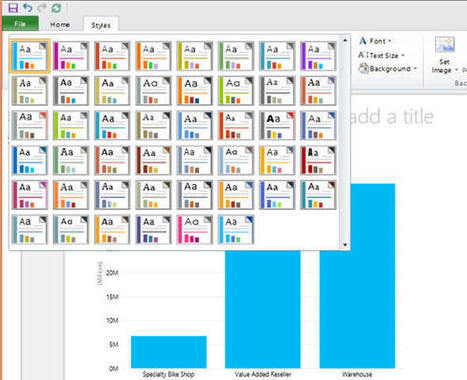This screenshot has width=467, height=380.
Task: Click the 'add a title' placeholder text
Action: pos(391,117)
